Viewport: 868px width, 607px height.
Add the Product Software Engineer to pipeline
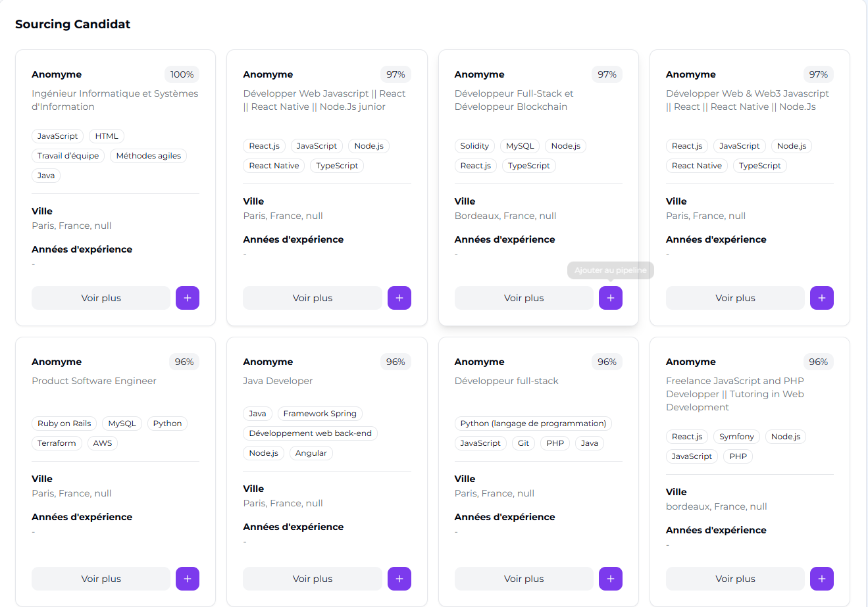coord(188,579)
